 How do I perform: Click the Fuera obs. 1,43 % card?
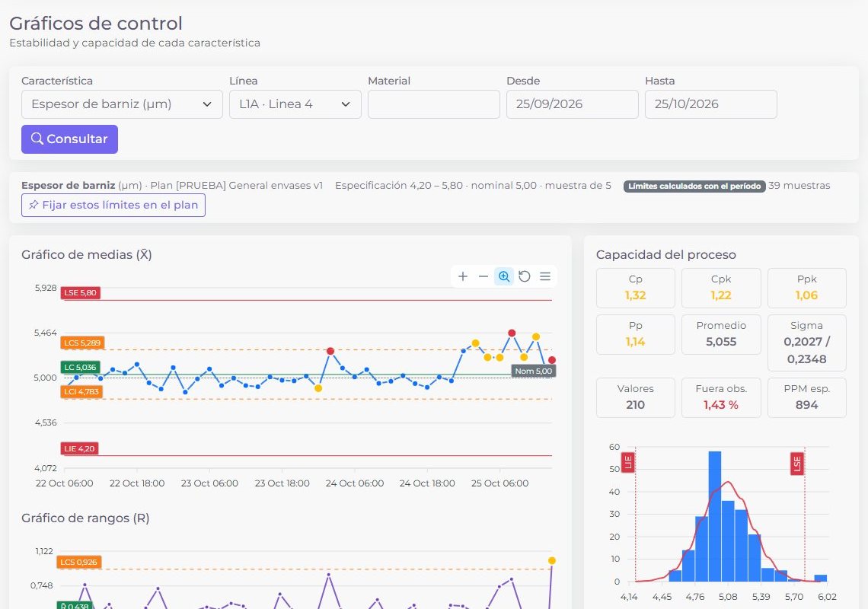(721, 397)
